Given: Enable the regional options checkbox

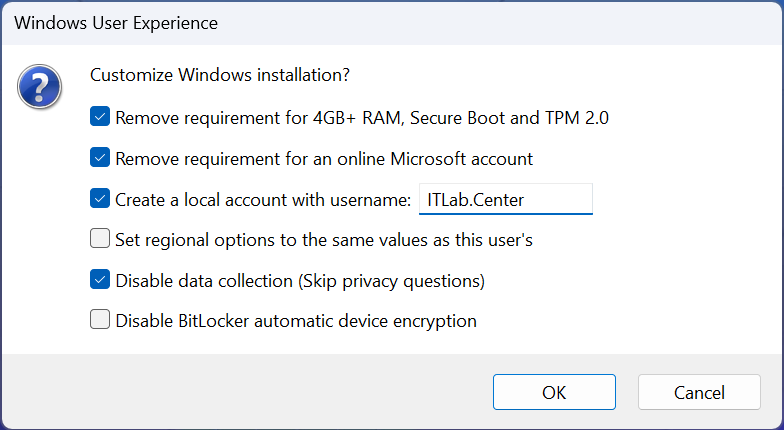Looking at the screenshot, I should 100,239.
